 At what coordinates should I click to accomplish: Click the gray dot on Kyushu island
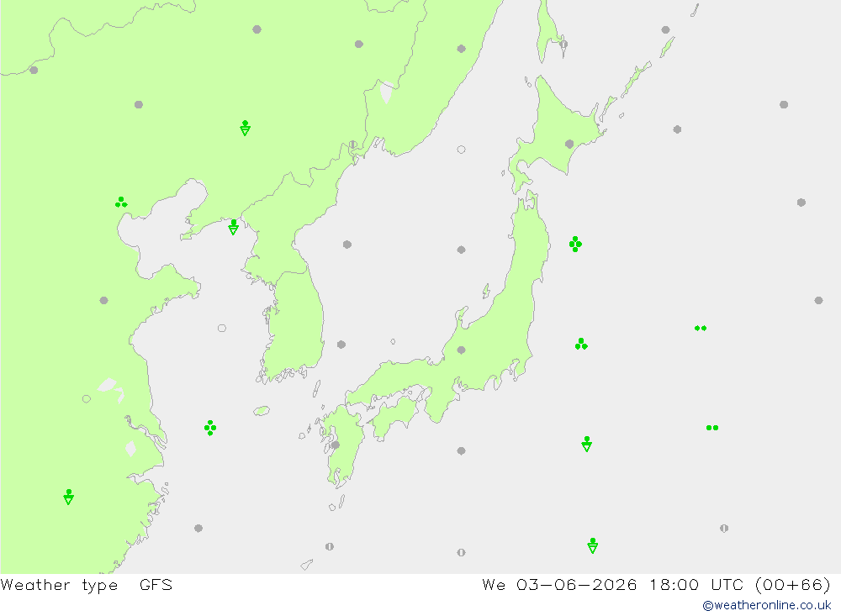coord(336,445)
